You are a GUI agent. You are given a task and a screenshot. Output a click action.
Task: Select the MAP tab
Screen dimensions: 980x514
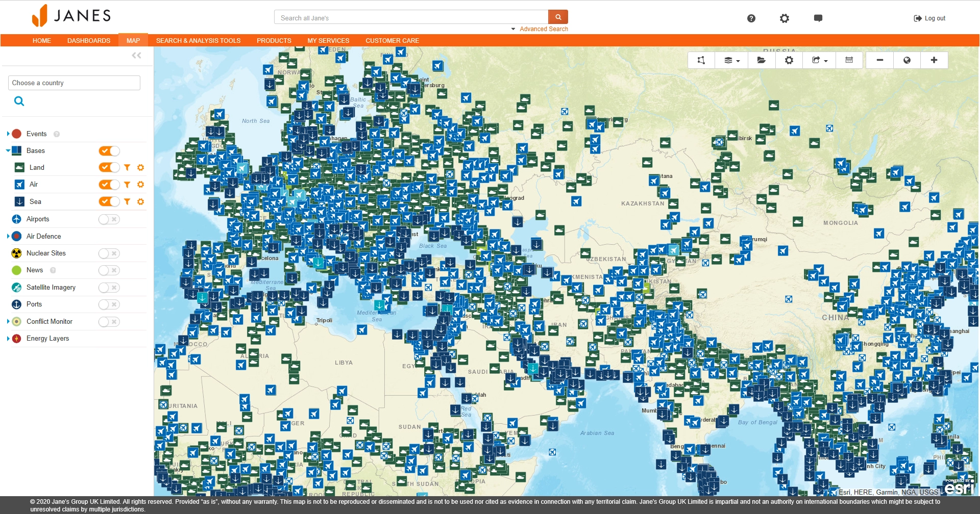(133, 40)
